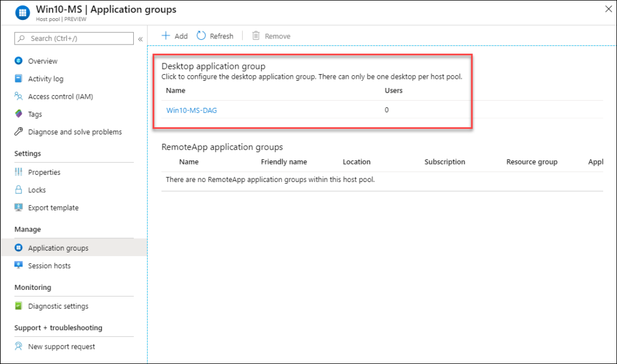Click the Subscription column header

(x=445, y=162)
